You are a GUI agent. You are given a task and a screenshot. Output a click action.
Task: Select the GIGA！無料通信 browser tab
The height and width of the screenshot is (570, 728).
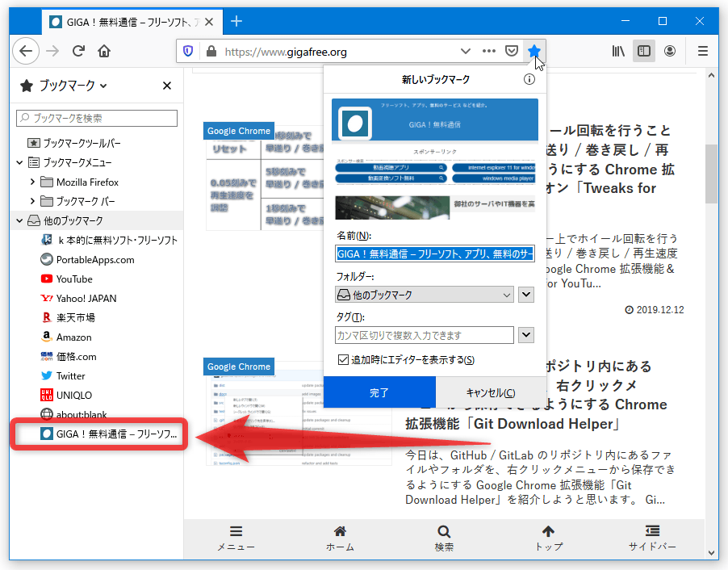tap(132, 22)
